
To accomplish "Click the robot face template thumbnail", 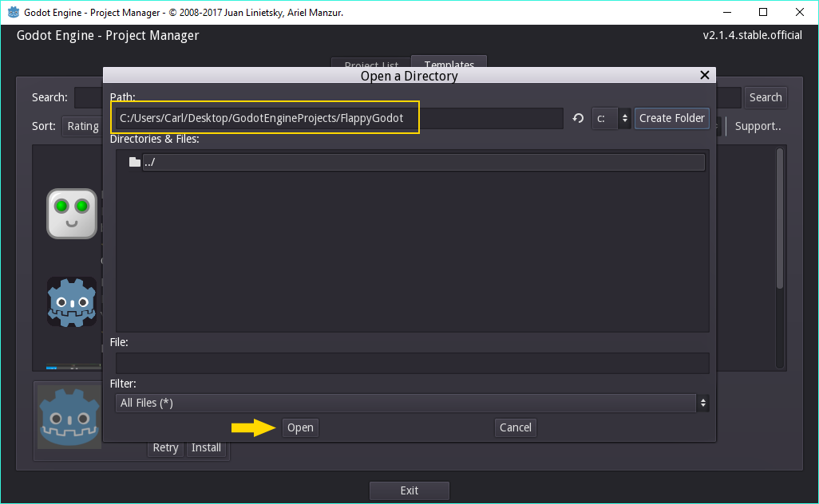I will pos(72,214).
